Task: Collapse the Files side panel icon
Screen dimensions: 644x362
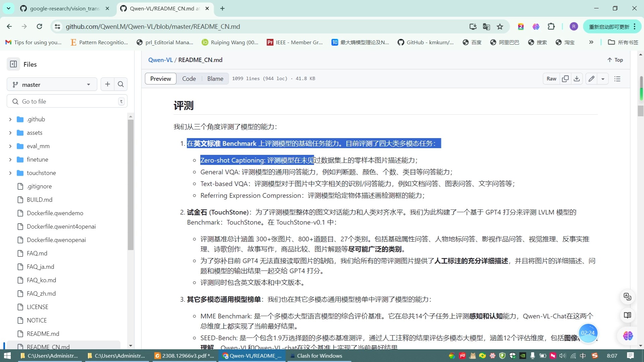Action: click(x=13, y=64)
